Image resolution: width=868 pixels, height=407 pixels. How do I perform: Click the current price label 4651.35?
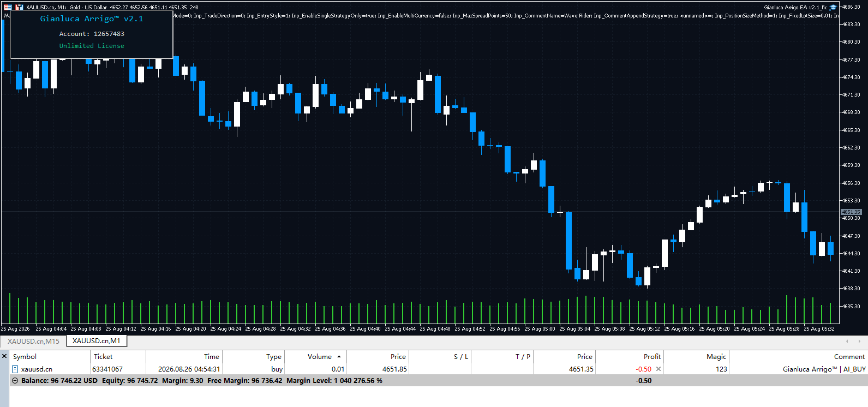[x=851, y=212]
